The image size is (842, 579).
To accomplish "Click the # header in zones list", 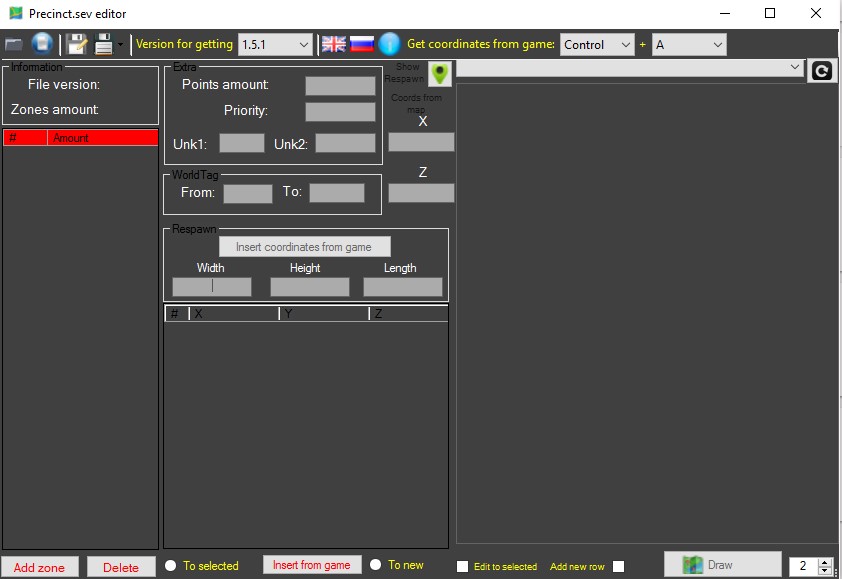I will [x=25, y=138].
